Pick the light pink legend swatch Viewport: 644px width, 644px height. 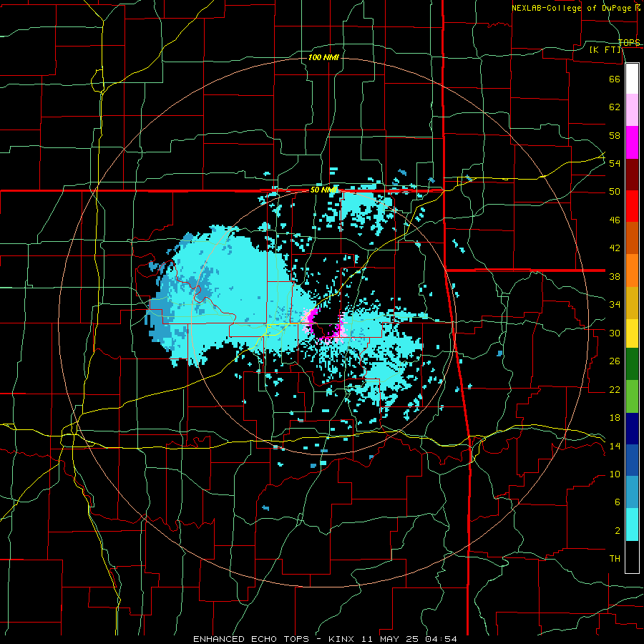632,110
